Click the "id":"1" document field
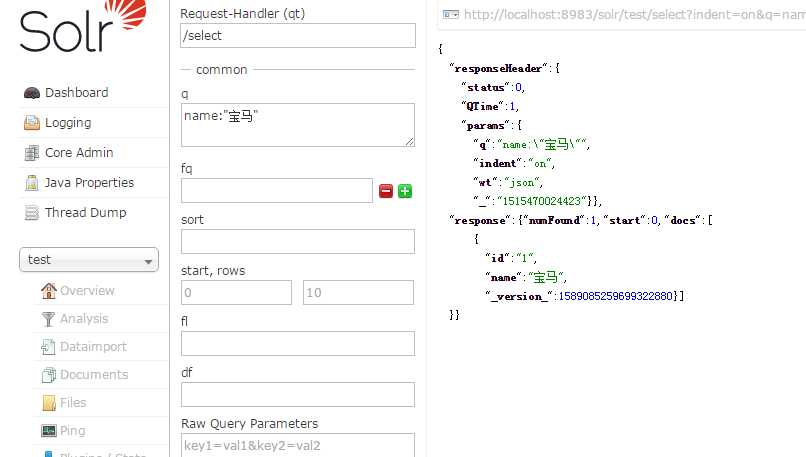Screen dimensions: 806x457 (511, 258)
